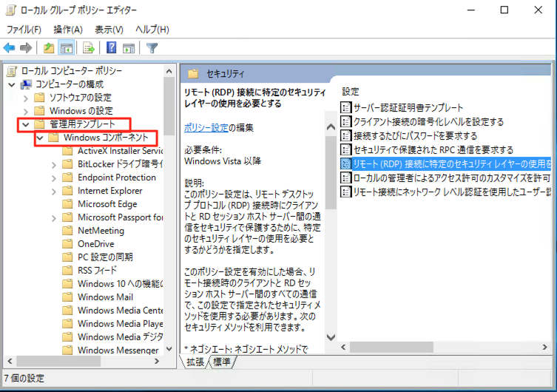Open the 操作(A) menu

click(x=68, y=30)
